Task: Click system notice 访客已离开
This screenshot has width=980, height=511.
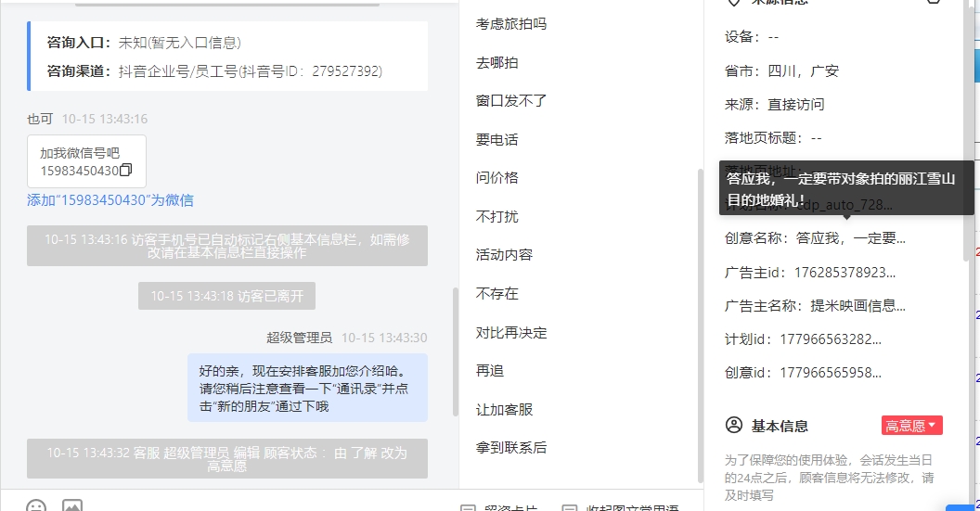Action: [226, 296]
